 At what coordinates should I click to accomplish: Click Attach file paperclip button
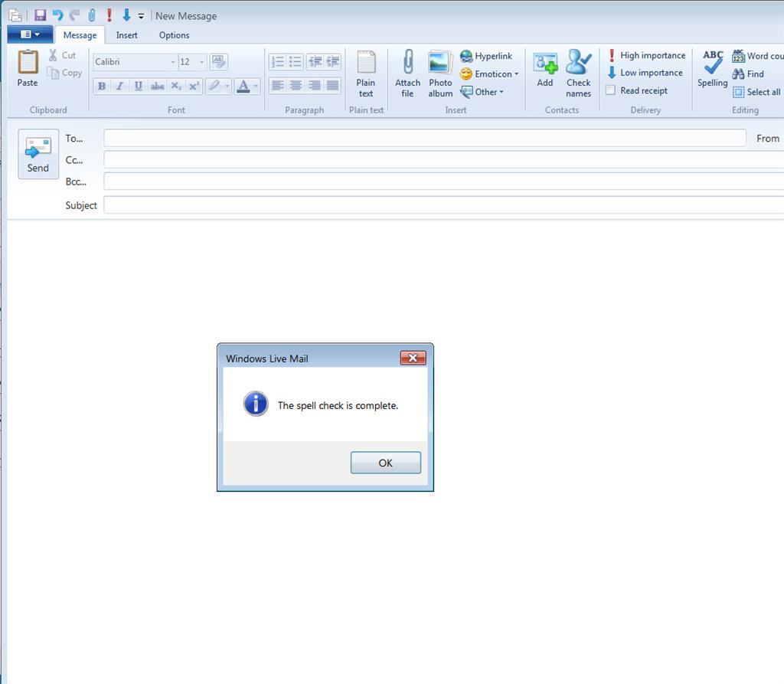click(407, 74)
